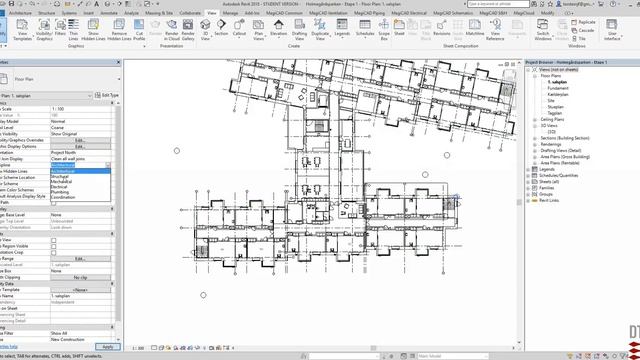Click the View Range Edit button
Screen dimensions: 640x360
80,259
